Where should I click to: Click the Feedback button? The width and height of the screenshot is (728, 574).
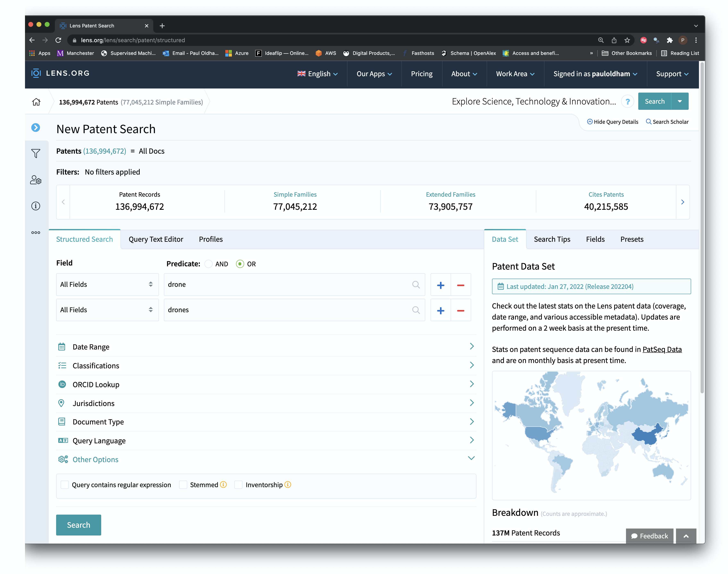[x=649, y=536]
